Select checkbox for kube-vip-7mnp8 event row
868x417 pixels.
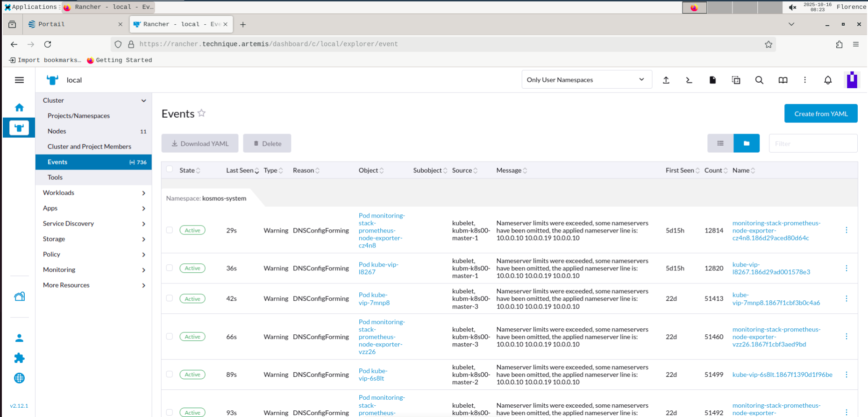(170, 298)
